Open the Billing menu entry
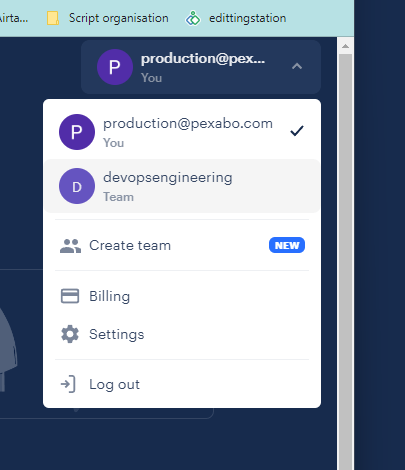 [x=182, y=296]
